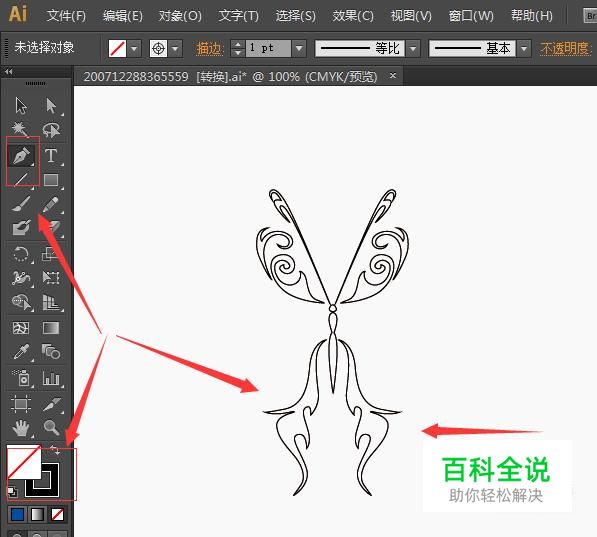Swap fill and stroke colors
Viewport: 597px width, 537px height.
(x=55, y=450)
